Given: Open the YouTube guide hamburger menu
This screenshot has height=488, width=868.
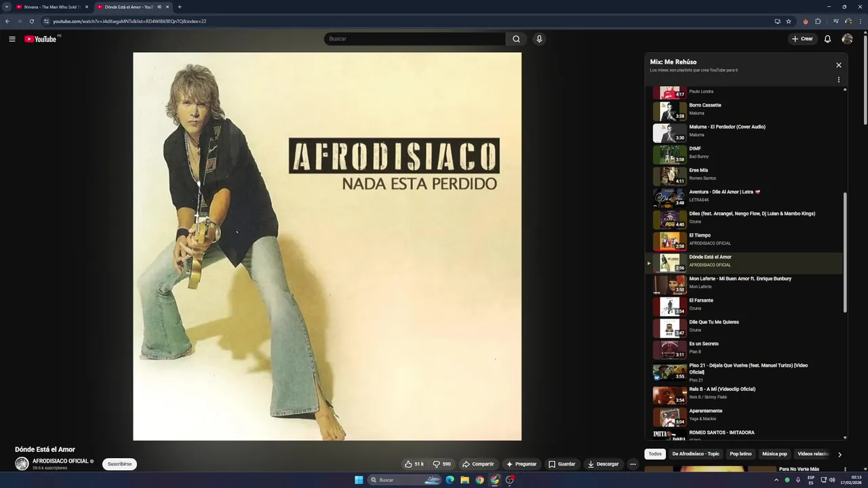Looking at the screenshot, I should tap(12, 39).
